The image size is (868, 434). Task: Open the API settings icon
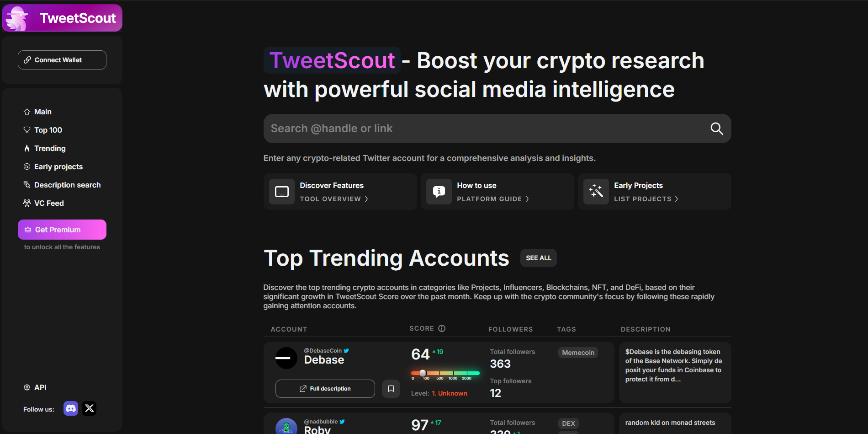[x=27, y=387]
